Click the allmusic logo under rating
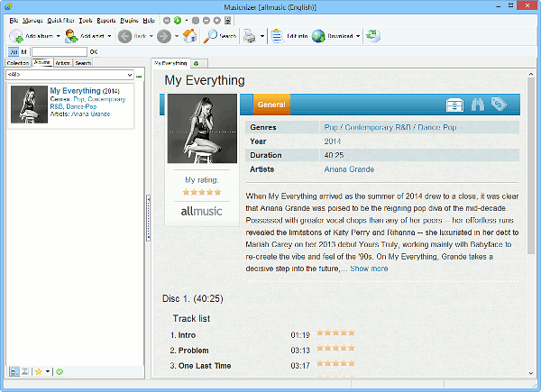The image size is (541, 392). click(x=201, y=211)
